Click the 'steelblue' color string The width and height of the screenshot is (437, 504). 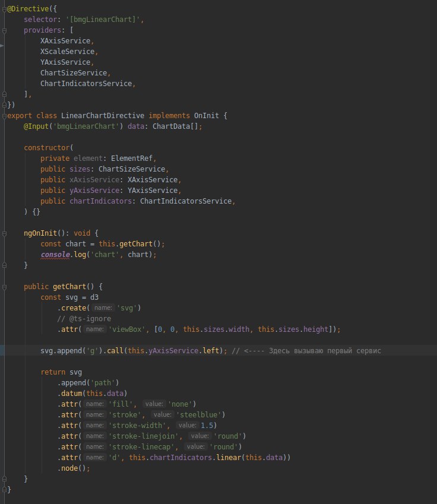[x=199, y=414]
